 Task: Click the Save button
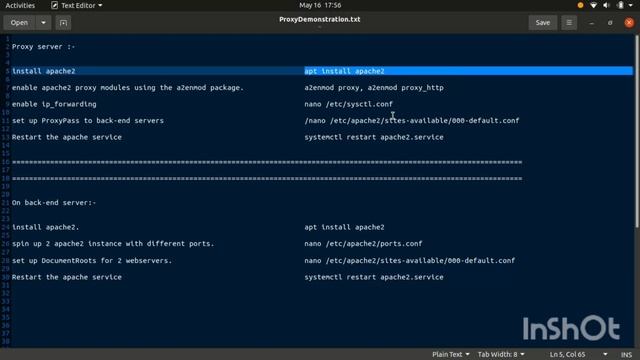coord(542,22)
